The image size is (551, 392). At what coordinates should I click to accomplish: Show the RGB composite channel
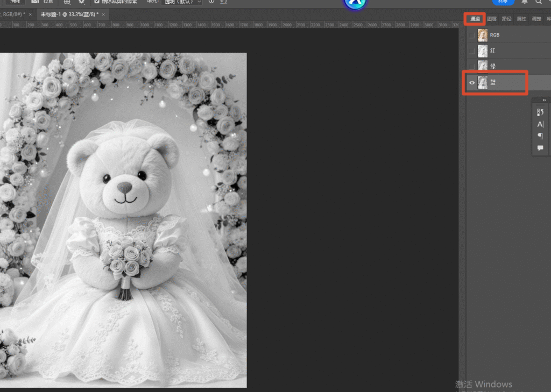click(472, 35)
